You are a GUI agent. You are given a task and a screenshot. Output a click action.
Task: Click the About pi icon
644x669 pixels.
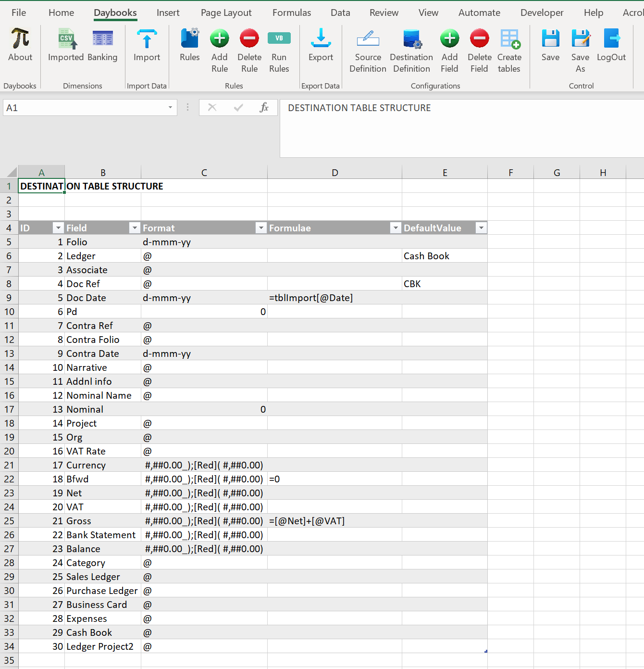click(20, 38)
